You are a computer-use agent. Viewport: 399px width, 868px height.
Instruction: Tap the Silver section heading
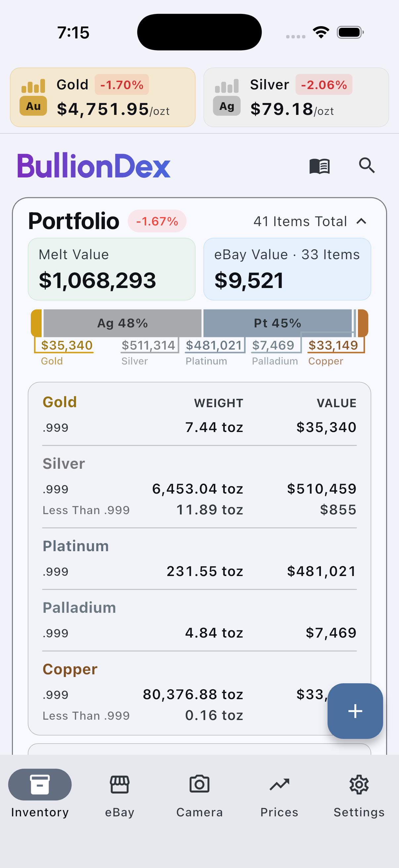point(64,464)
